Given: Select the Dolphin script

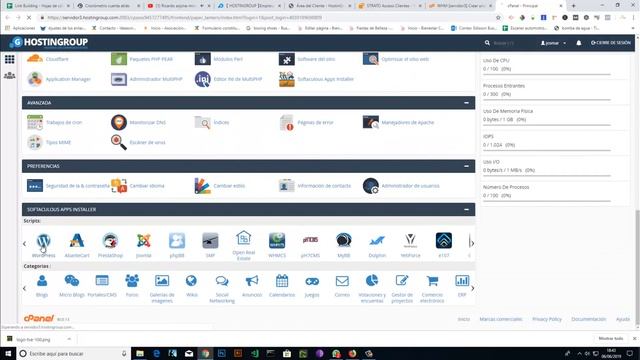Looking at the screenshot, I should click(377, 244).
